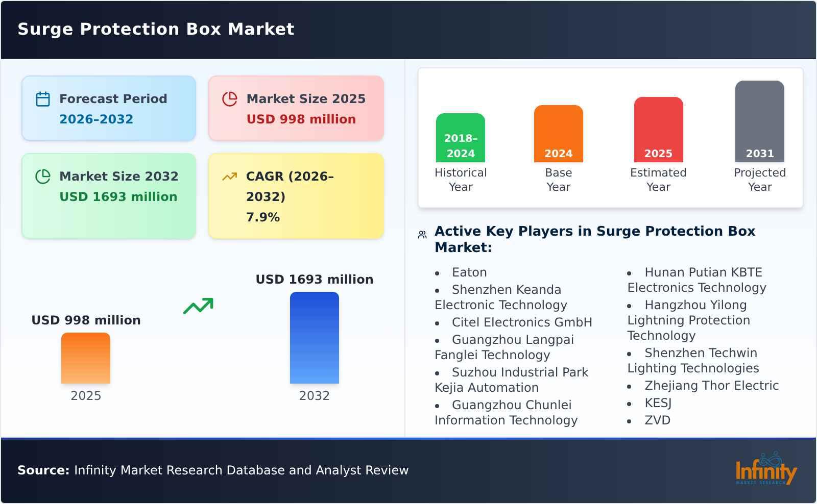Click the key players group icon
817x504 pixels.
[x=421, y=234]
